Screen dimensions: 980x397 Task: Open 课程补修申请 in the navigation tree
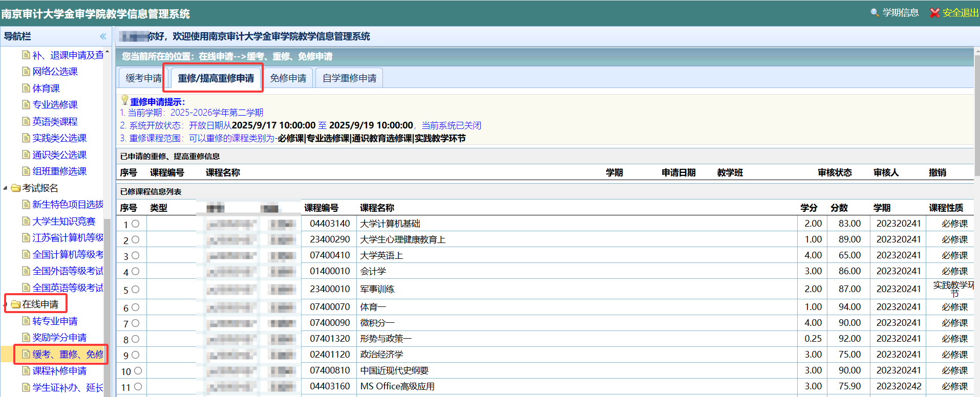pyautogui.click(x=59, y=371)
